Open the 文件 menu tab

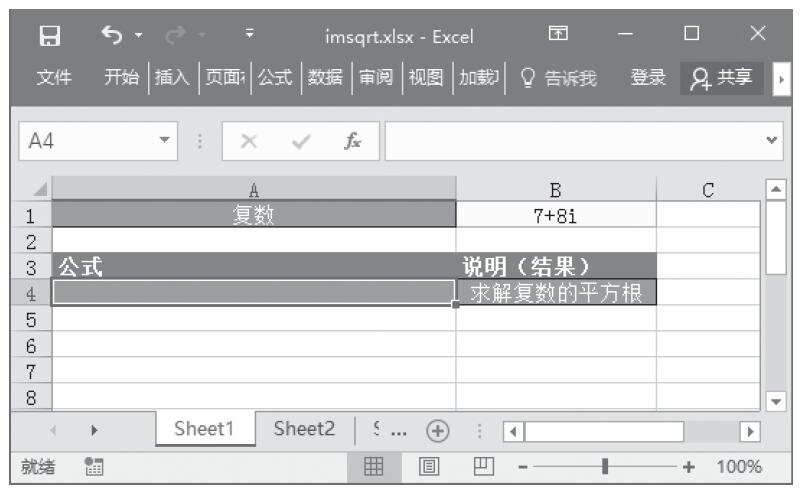coord(54,78)
